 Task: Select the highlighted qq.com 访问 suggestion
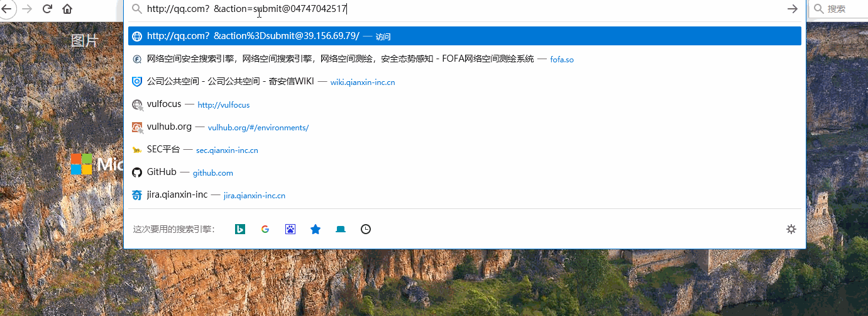point(464,36)
